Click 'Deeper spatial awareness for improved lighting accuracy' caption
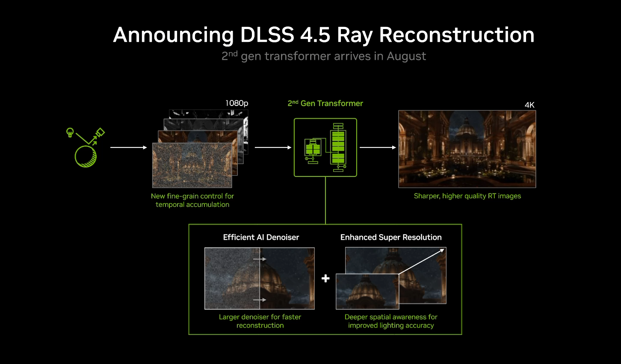This screenshot has height=364, width=621. pyautogui.click(x=391, y=321)
